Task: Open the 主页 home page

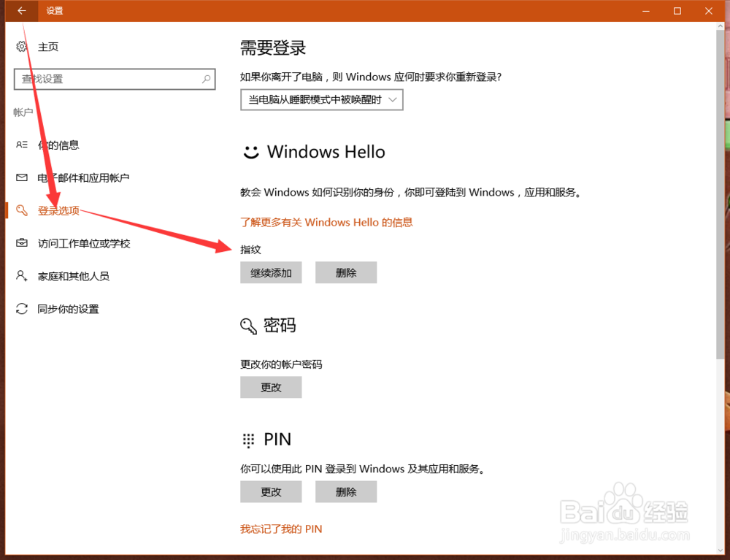Action: (x=48, y=47)
